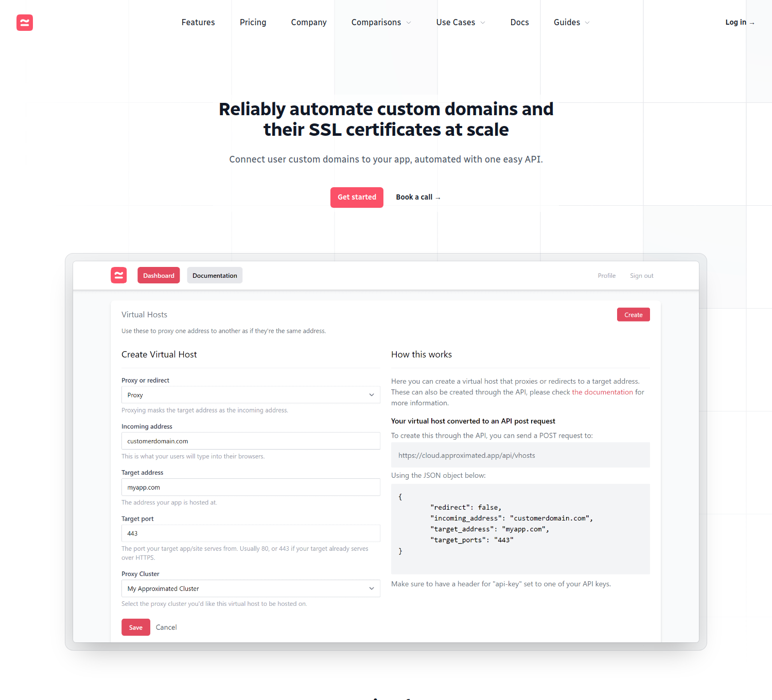Click the API URL https://cloud.approximated.app/api/vhosts
Viewport: 772px width, 700px height.
click(x=467, y=455)
